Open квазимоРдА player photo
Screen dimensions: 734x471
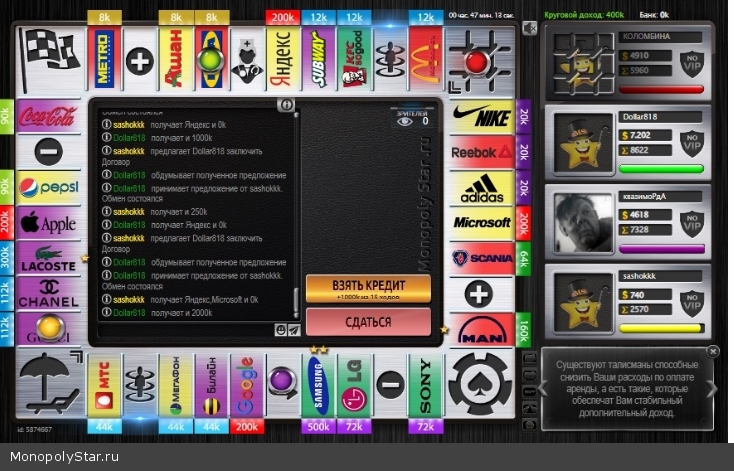click(583, 223)
